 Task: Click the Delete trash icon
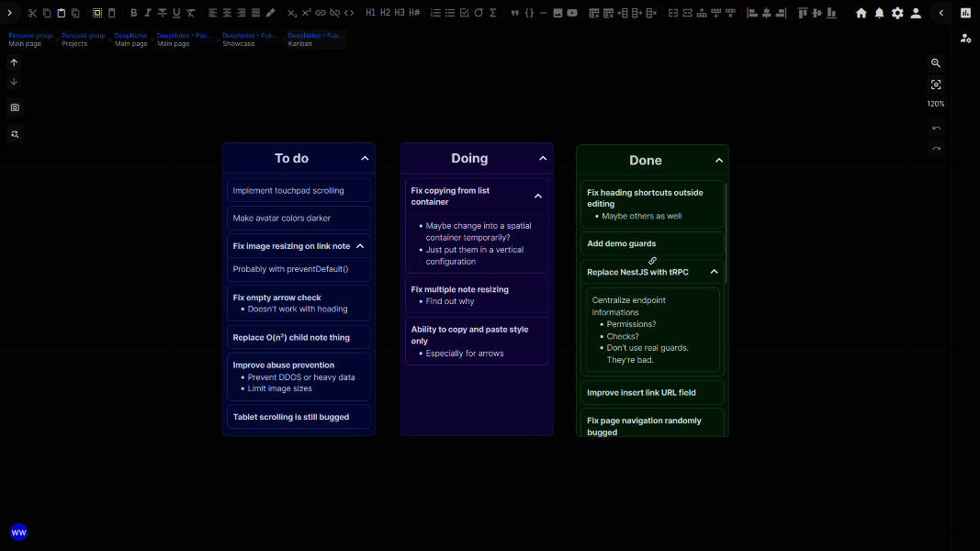[x=112, y=13]
